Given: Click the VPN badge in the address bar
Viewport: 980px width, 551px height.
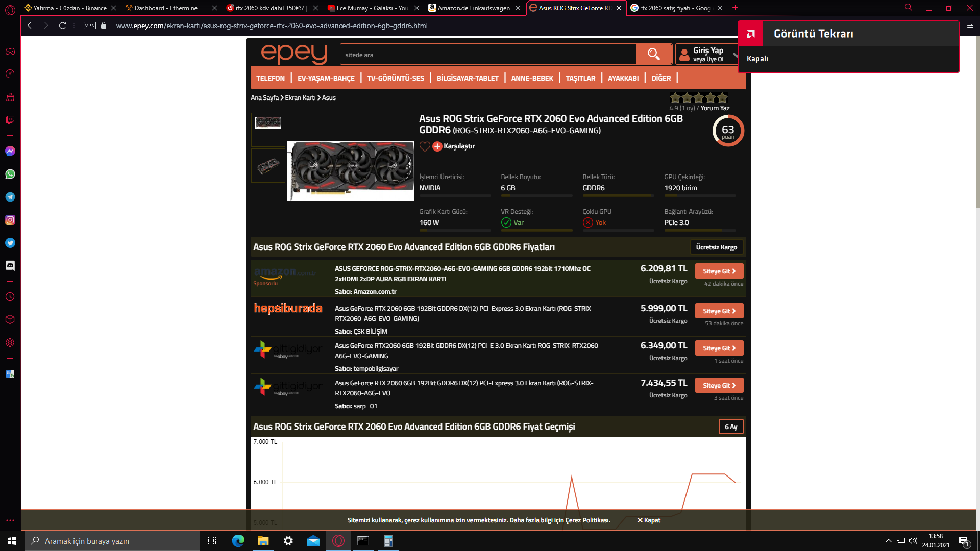Looking at the screenshot, I should (89, 25).
